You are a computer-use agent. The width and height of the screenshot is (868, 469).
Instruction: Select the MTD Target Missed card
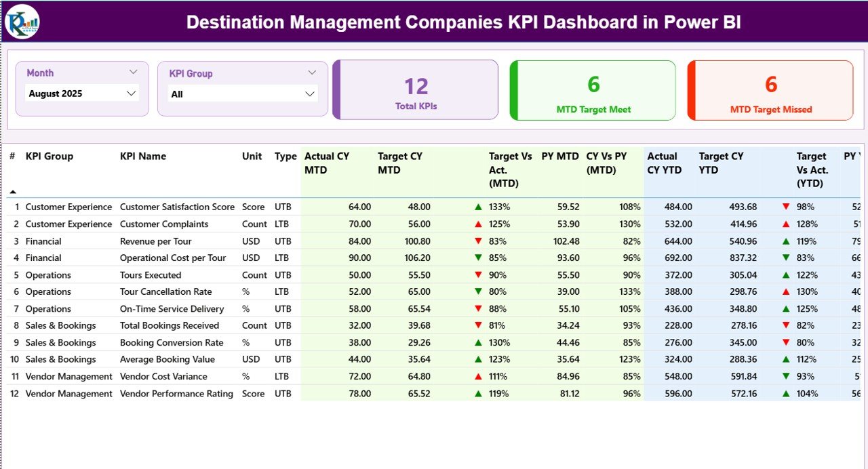coord(770,90)
